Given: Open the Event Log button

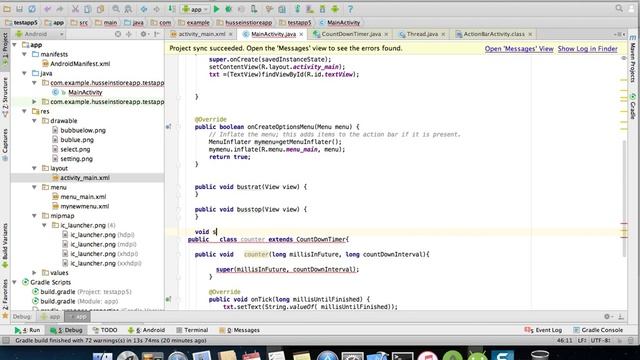Looking at the screenshot, I should 543,330.
